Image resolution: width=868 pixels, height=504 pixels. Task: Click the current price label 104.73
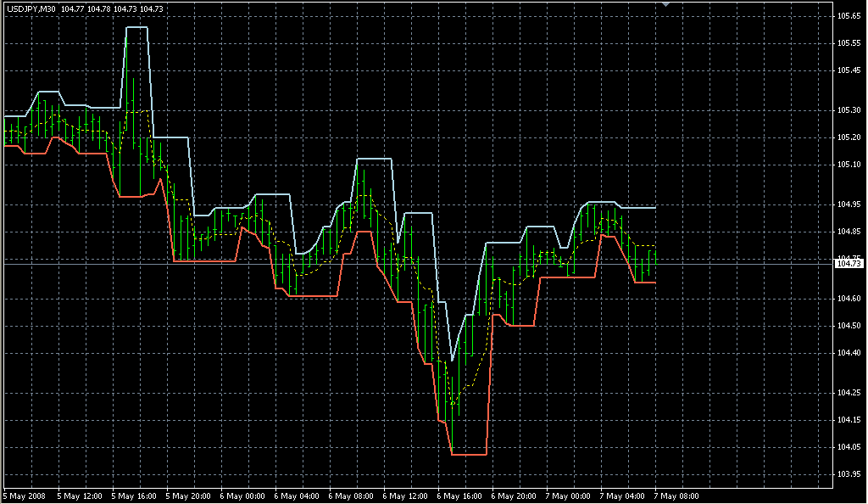849,264
